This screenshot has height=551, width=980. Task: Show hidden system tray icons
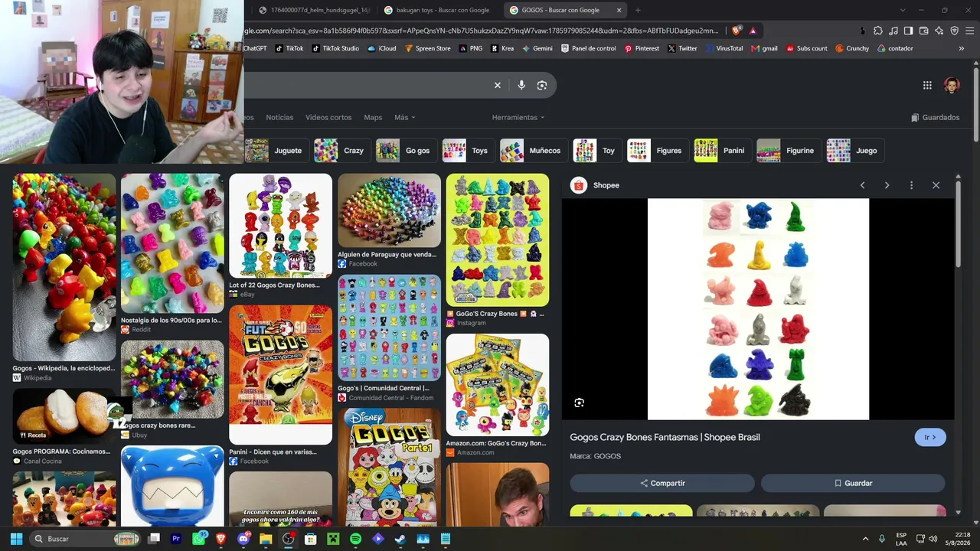point(865,539)
